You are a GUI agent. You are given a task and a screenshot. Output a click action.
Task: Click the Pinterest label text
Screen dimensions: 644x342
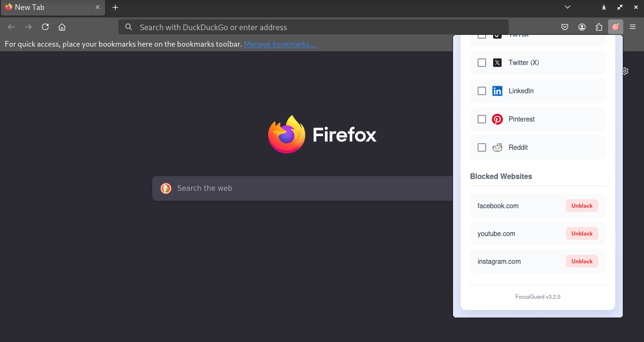521,119
